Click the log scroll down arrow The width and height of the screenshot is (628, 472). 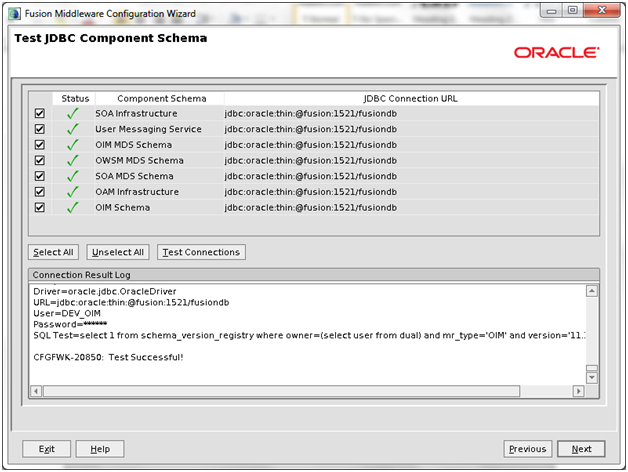(x=592, y=378)
